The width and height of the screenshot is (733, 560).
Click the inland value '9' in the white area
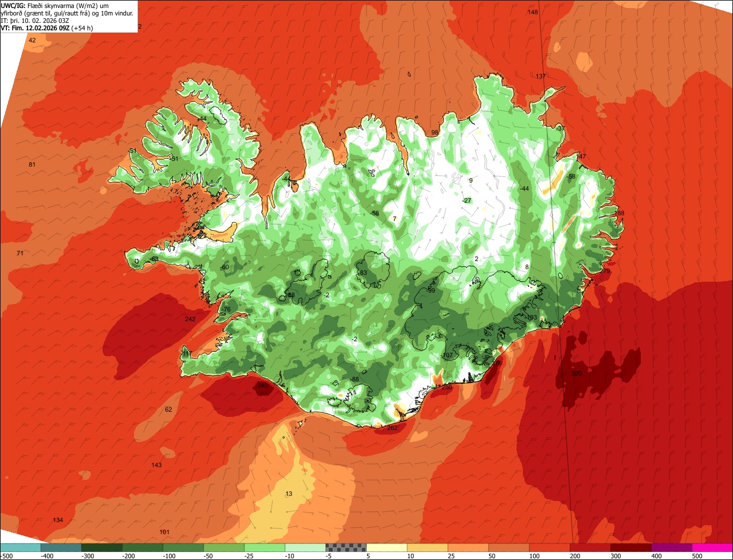coord(471,180)
